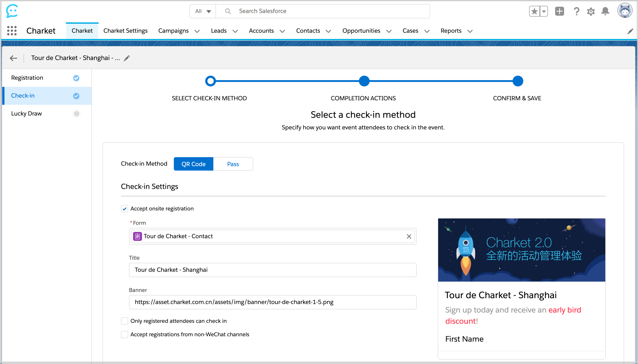Viewport: 638px width, 364px height.
Task: Select the QR Code button
Action: click(193, 164)
